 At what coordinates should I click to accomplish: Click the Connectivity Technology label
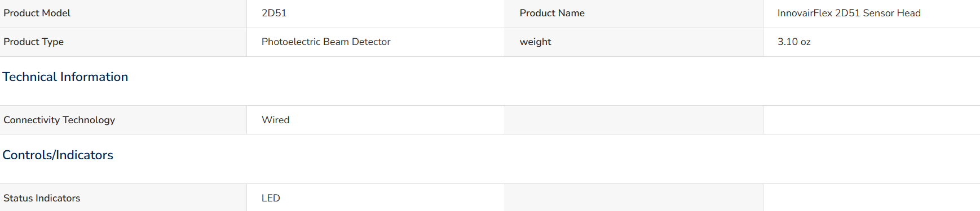pyautogui.click(x=59, y=120)
